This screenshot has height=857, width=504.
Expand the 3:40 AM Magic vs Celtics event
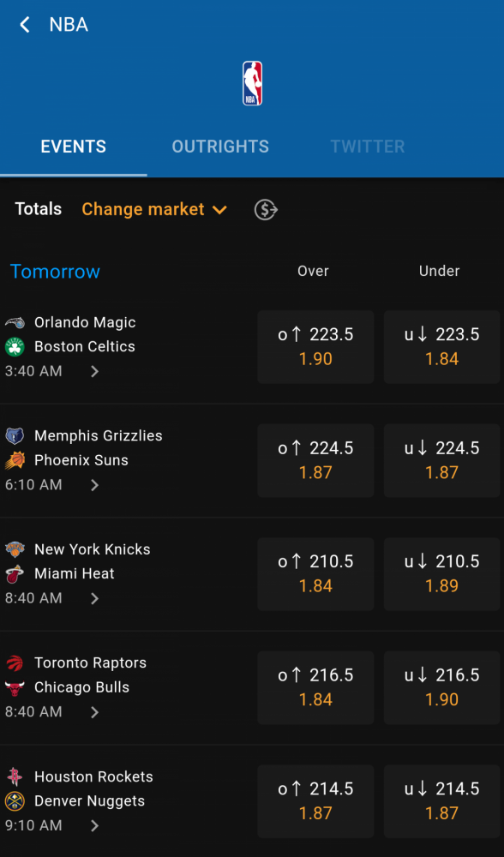94,372
